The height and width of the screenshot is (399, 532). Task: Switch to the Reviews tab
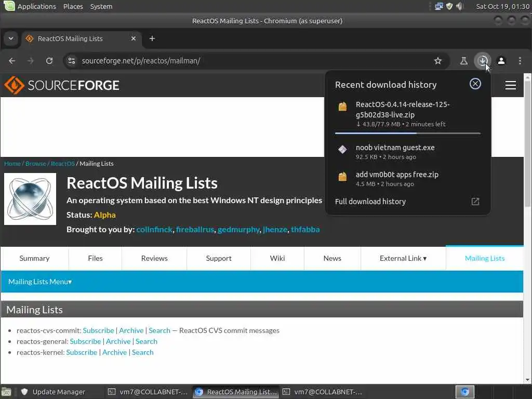[154, 258]
